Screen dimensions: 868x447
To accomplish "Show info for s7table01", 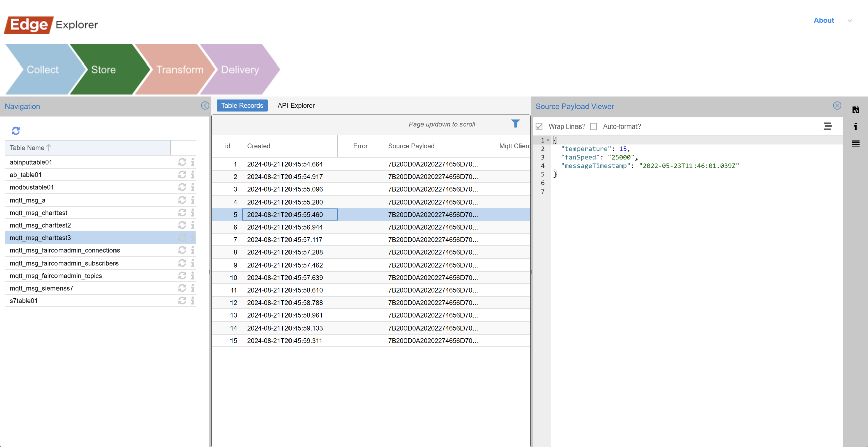I will [x=193, y=301].
